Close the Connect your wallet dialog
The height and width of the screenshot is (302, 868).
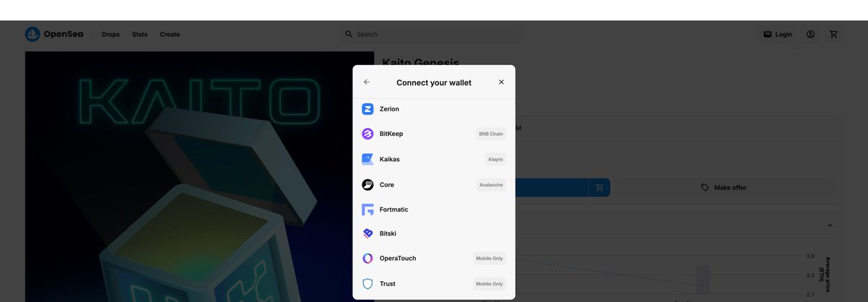click(501, 82)
